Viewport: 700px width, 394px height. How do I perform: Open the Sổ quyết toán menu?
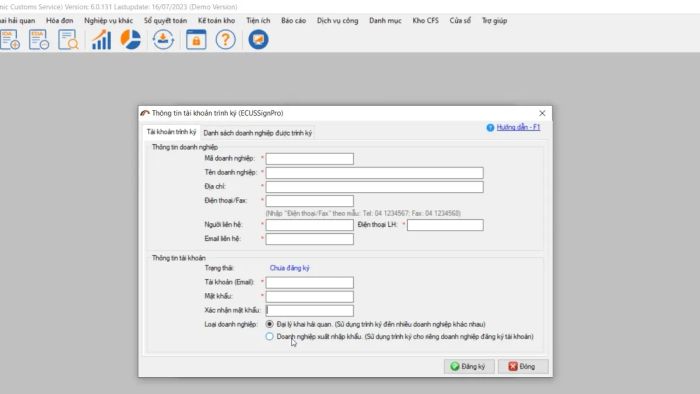(x=165, y=21)
